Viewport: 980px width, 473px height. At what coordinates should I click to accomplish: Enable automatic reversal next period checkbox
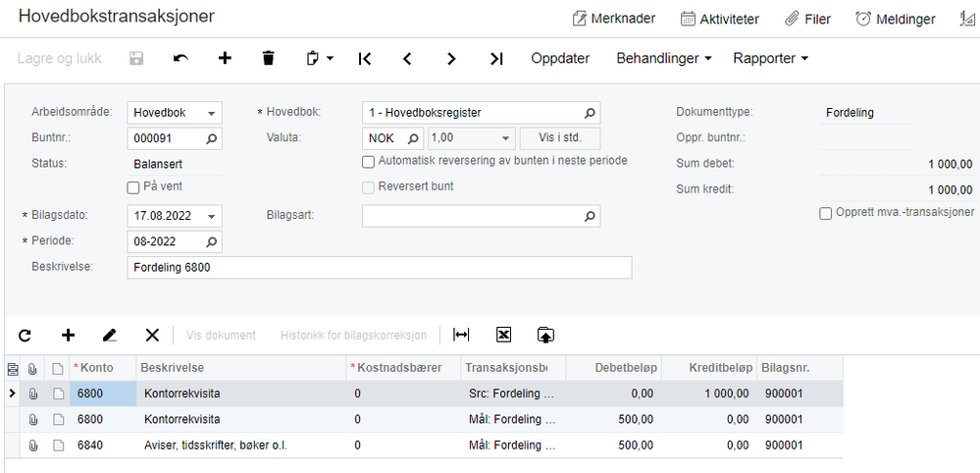tap(368, 162)
